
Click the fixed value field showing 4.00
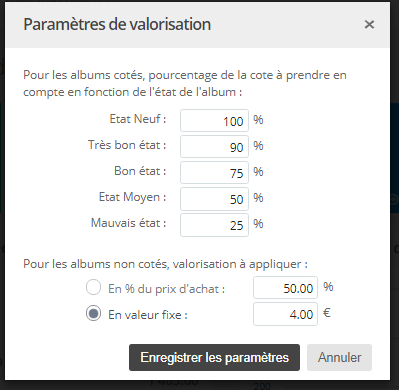click(x=285, y=314)
